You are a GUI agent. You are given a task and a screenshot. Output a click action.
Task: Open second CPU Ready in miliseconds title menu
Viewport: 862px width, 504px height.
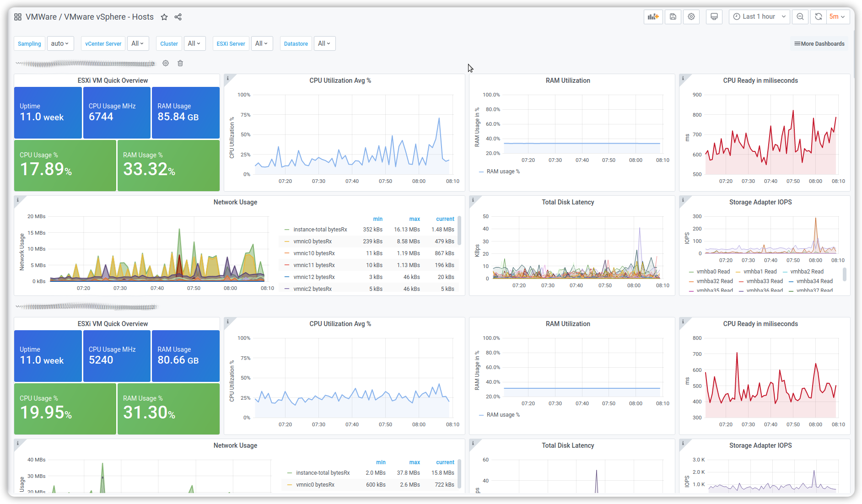(760, 324)
